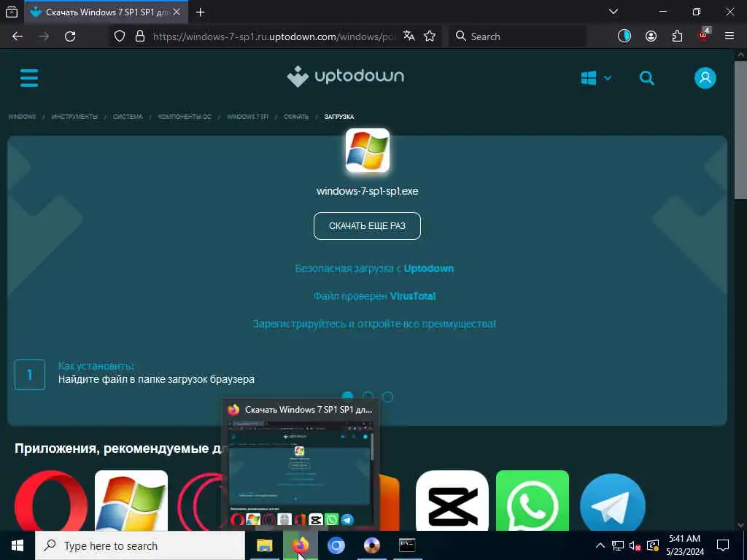The width and height of the screenshot is (747, 560).
Task: Click the Firefox taskbar preview thumbnail
Action: click(300, 473)
